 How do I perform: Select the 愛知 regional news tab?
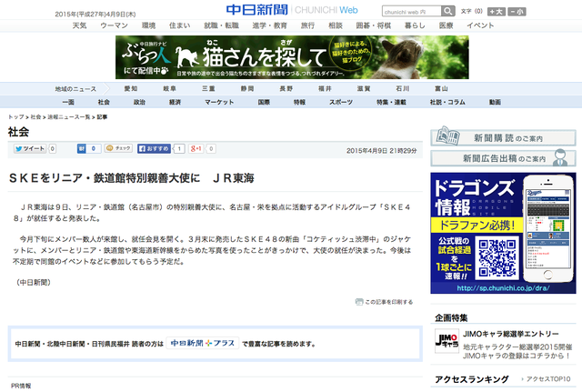click(x=131, y=89)
